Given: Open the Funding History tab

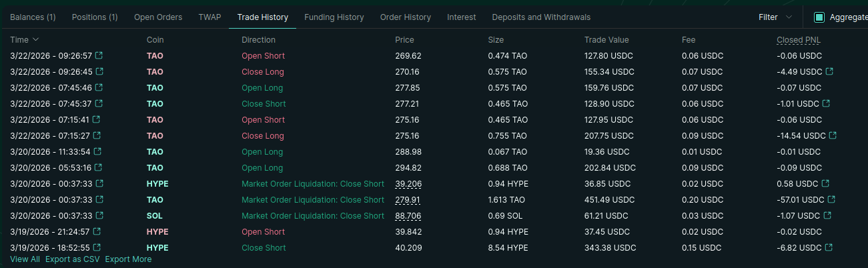Looking at the screenshot, I should coord(334,17).
